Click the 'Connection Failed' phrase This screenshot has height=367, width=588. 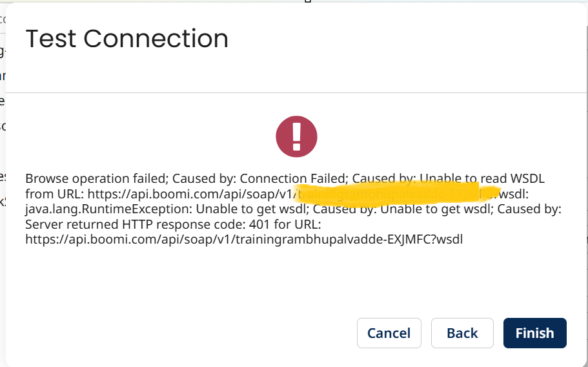point(292,178)
